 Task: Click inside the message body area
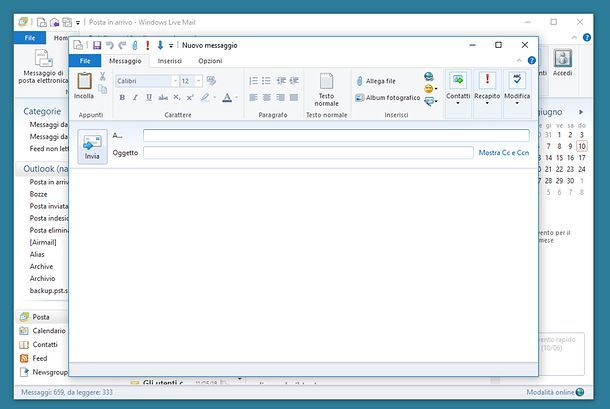click(303, 265)
